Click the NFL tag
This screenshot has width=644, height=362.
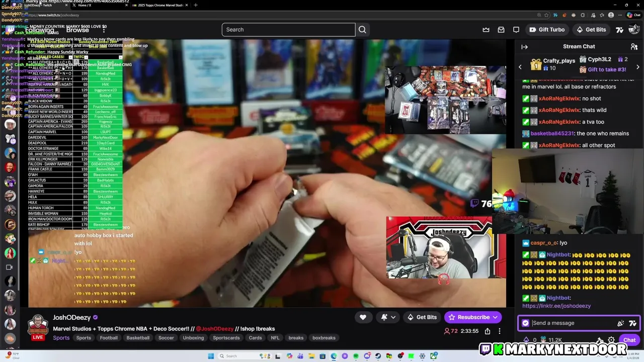click(x=275, y=338)
